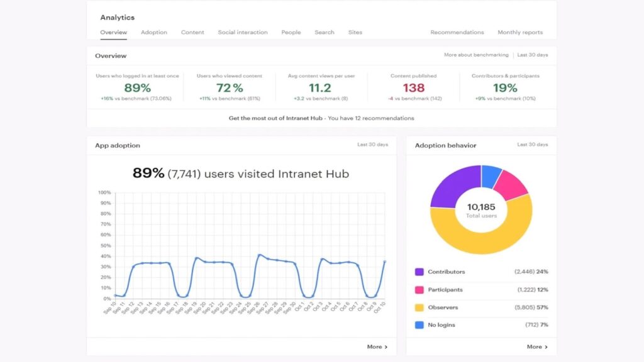The image size is (644, 362).
Task: Toggle the Contributors legend entry
Action: click(x=448, y=271)
